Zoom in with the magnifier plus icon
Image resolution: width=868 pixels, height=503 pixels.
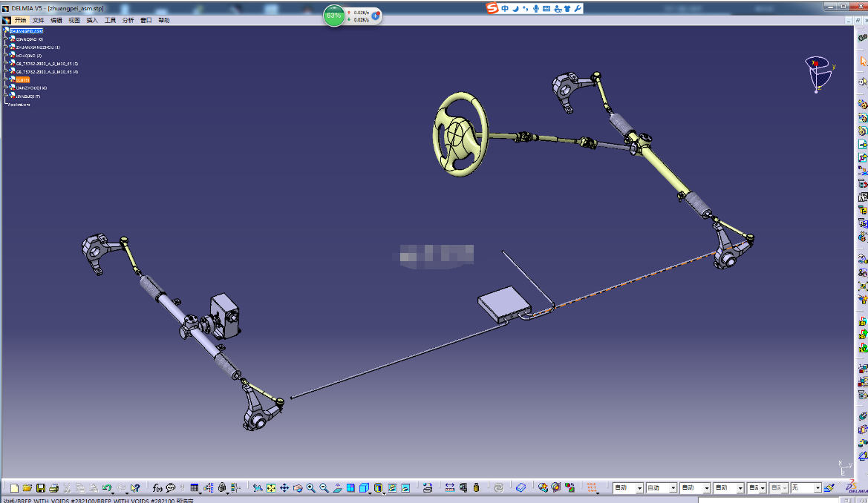(x=311, y=488)
